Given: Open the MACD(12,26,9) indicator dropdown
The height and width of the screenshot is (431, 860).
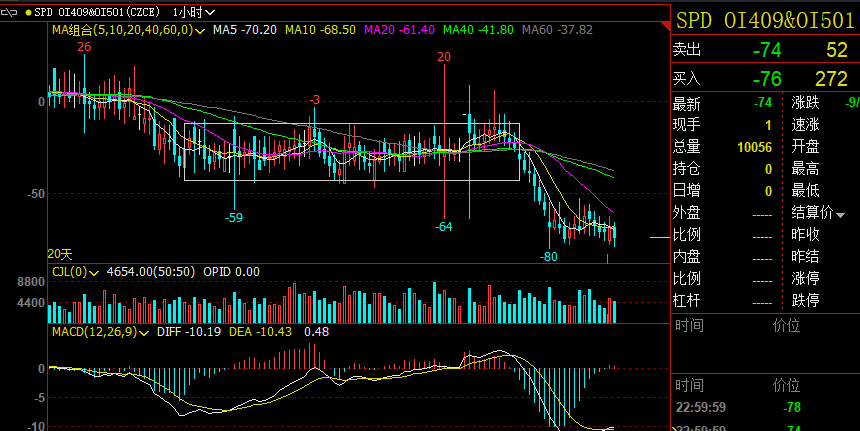Looking at the screenshot, I should coord(145,332).
